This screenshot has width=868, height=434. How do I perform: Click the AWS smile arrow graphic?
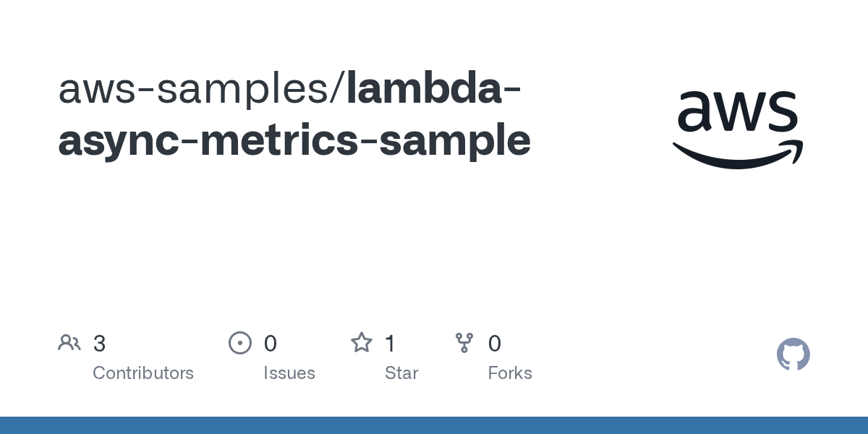738,154
